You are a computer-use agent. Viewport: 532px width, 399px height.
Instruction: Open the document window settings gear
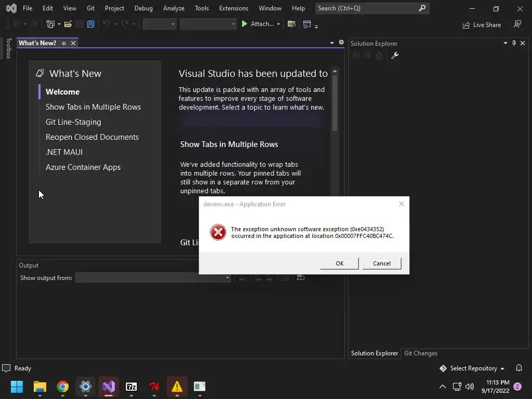(341, 43)
